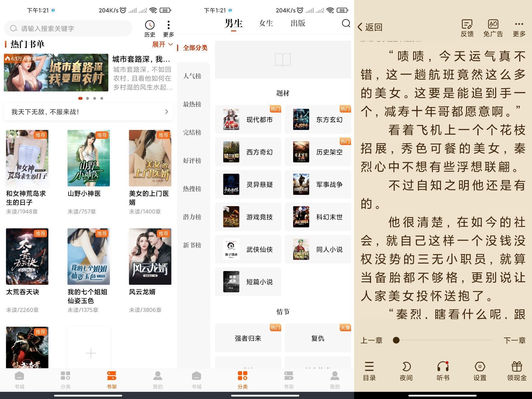
Task: Tap the 领现金 gift icon
Action: (517, 371)
